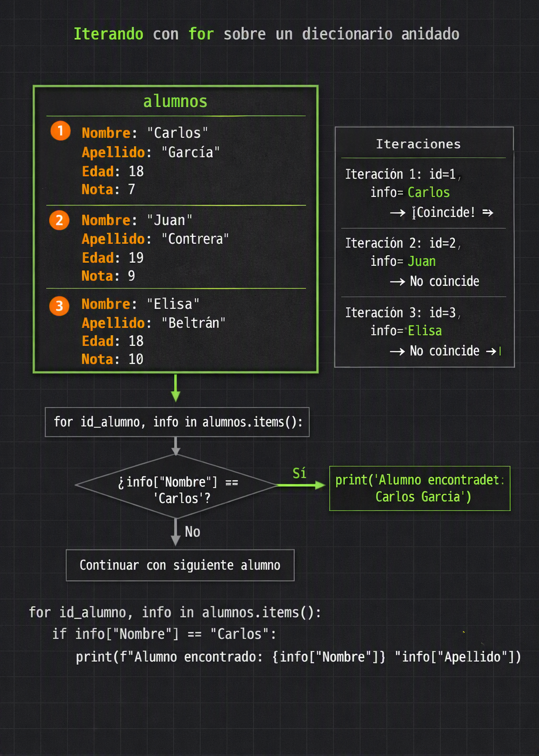Select the line Apellido: "Contrera"
The width and height of the screenshot is (539, 756).
[155, 239]
